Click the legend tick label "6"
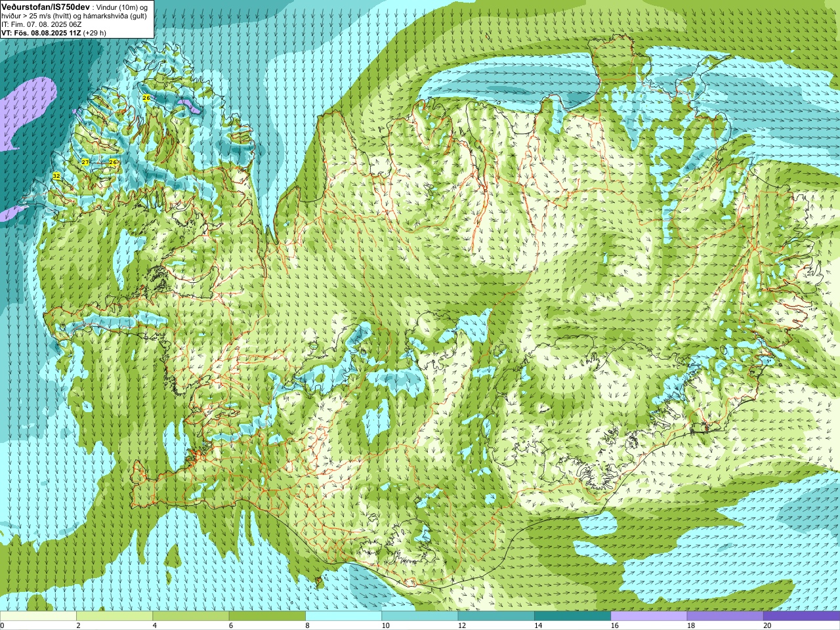 click(230, 625)
